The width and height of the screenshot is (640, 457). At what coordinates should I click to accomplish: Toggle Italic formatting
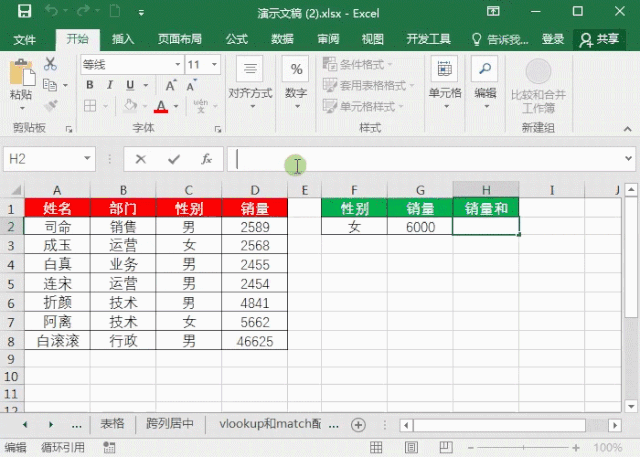click(110, 85)
